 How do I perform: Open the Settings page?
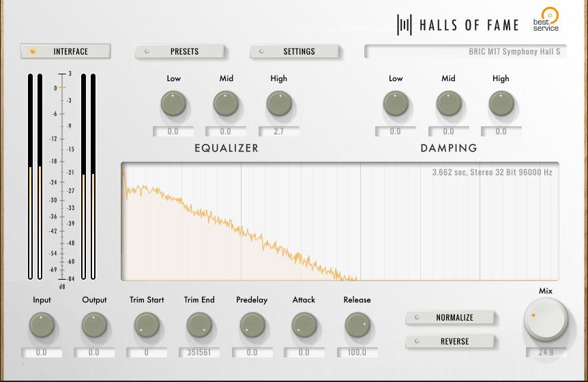pyautogui.click(x=295, y=52)
